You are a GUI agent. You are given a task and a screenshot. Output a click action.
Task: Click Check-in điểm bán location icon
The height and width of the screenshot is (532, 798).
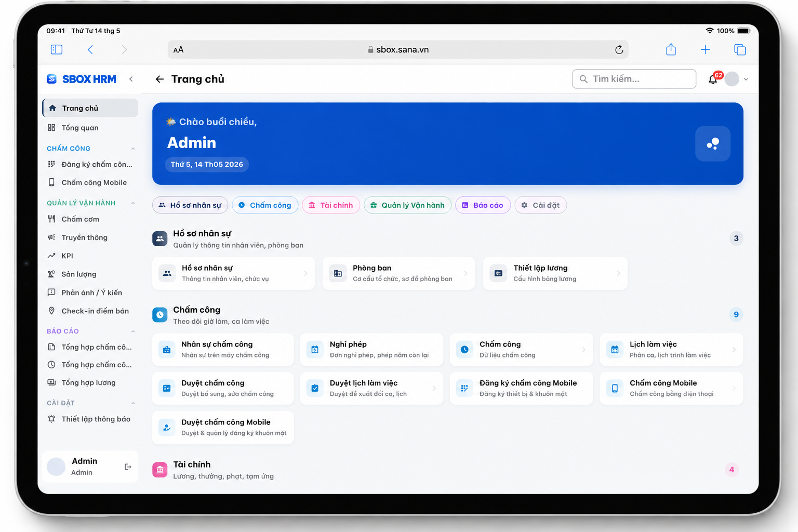click(x=51, y=311)
